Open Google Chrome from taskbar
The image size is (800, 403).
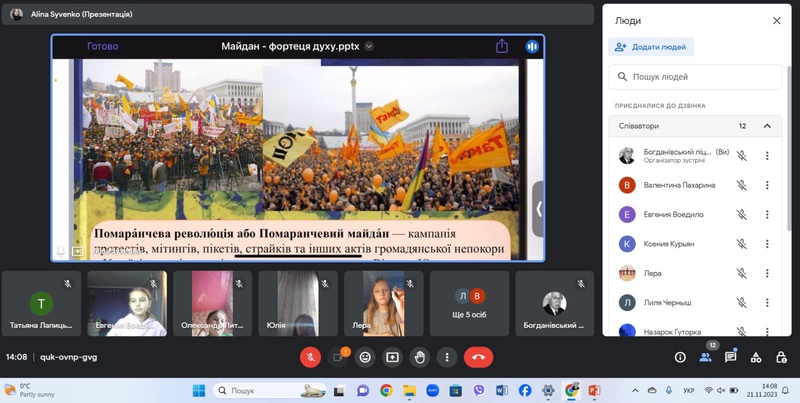coord(386,391)
